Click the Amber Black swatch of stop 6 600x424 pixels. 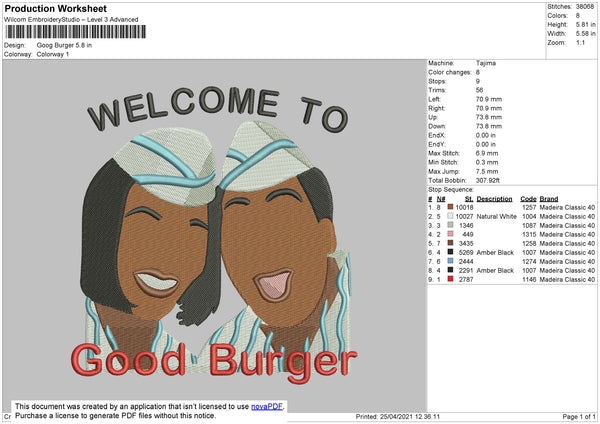click(x=450, y=252)
